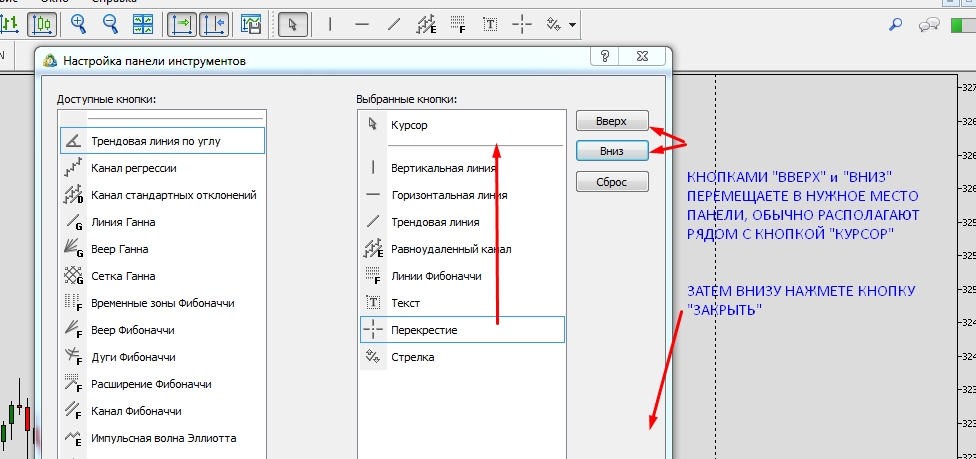
Task: Select 'Веер Ганна' in available buttons
Action: [x=162, y=249]
